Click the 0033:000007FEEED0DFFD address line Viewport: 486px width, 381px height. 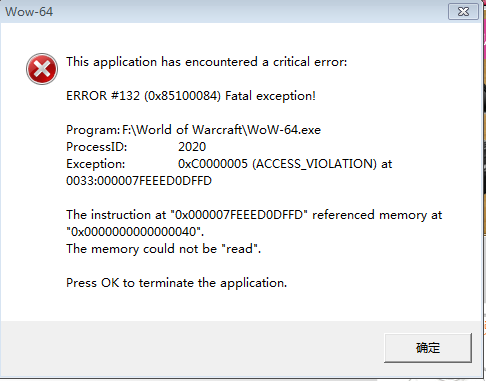[139, 181]
